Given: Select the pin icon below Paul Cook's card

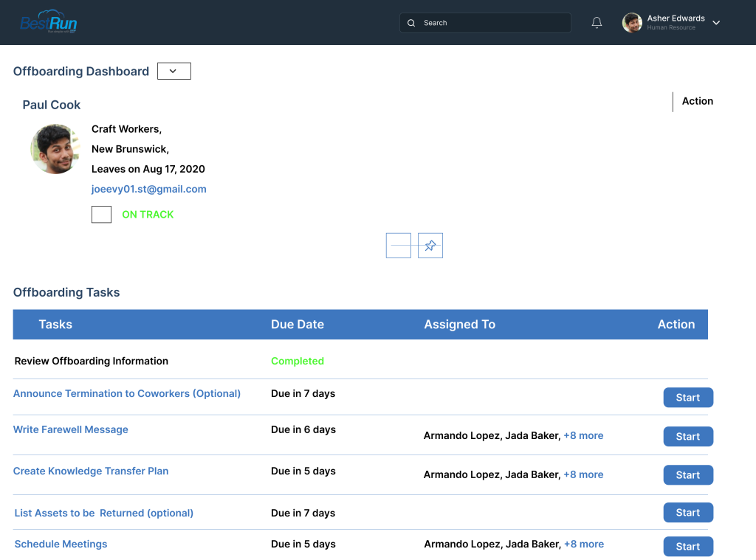Looking at the screenshot, I should [x=430, y=245].
